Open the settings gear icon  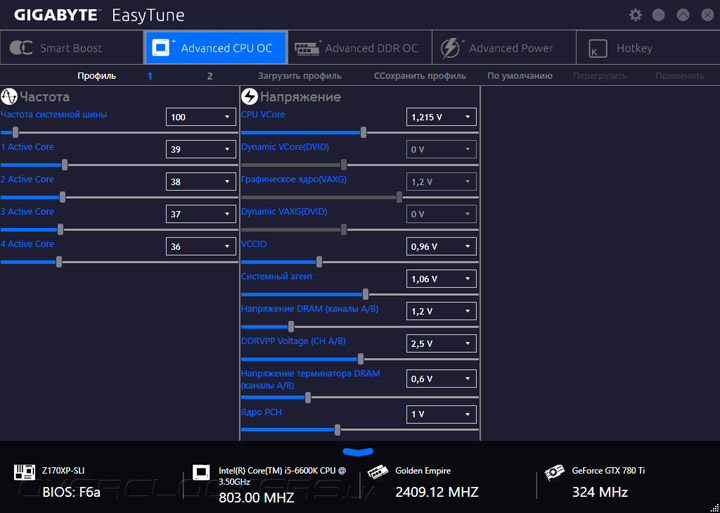[x=636, y=15]
